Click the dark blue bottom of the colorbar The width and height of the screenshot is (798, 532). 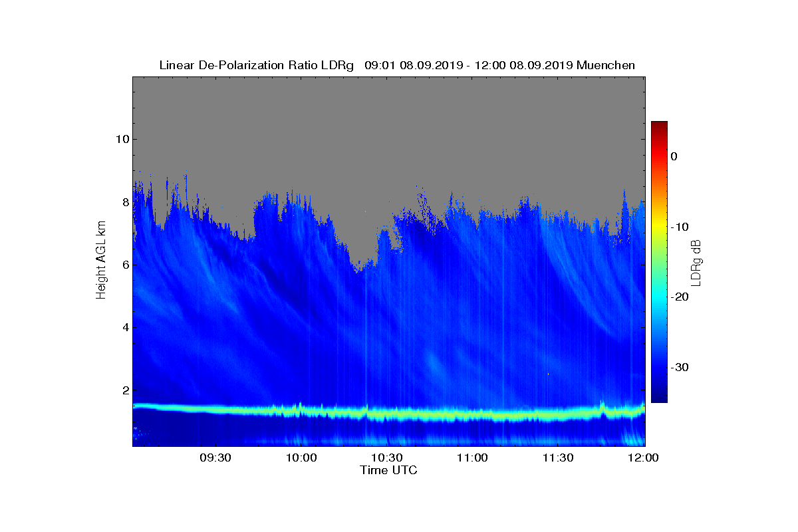[659, 398]
